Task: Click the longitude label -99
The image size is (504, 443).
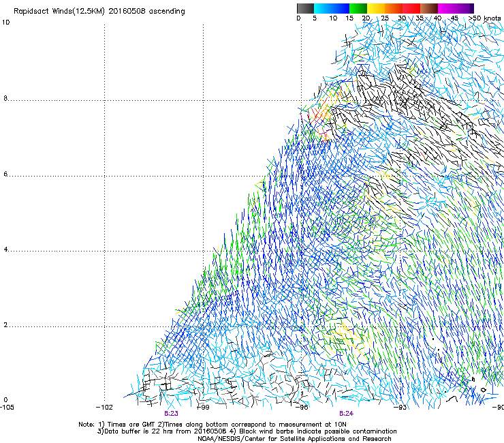Action: point(203,408)
